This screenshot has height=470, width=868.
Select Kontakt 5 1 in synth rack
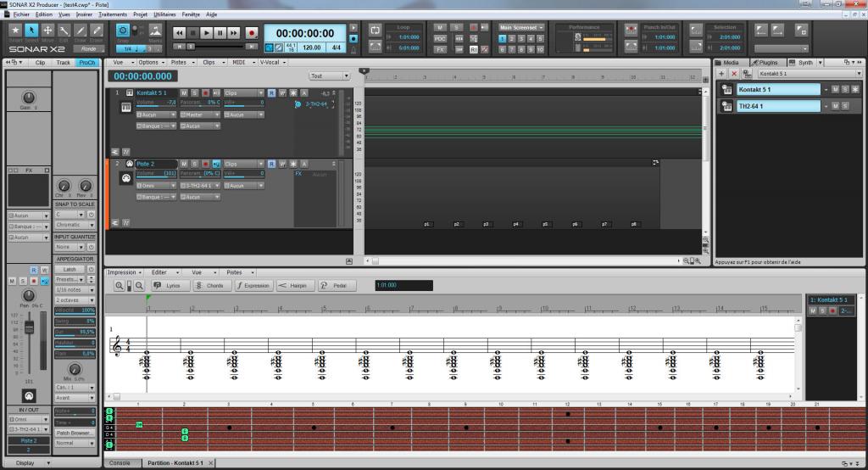coord(778,89)
